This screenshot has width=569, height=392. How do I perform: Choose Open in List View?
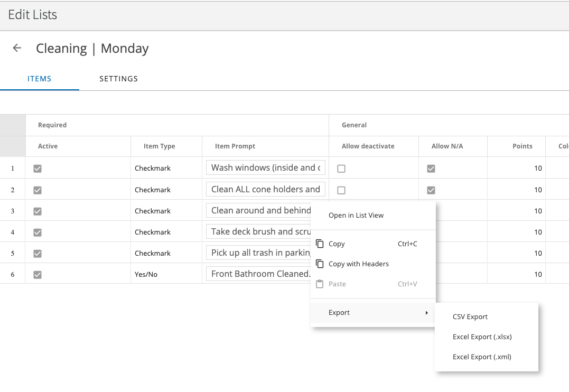coord(356,215)
